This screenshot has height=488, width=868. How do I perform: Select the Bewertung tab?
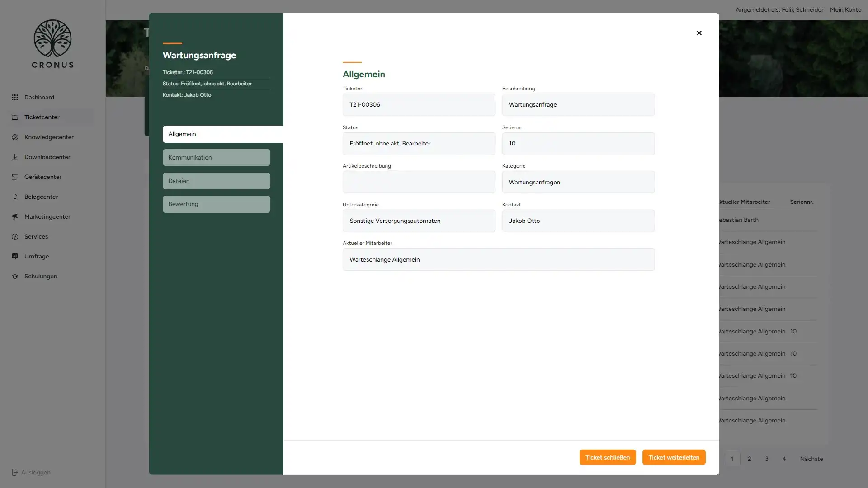(216, 204)
